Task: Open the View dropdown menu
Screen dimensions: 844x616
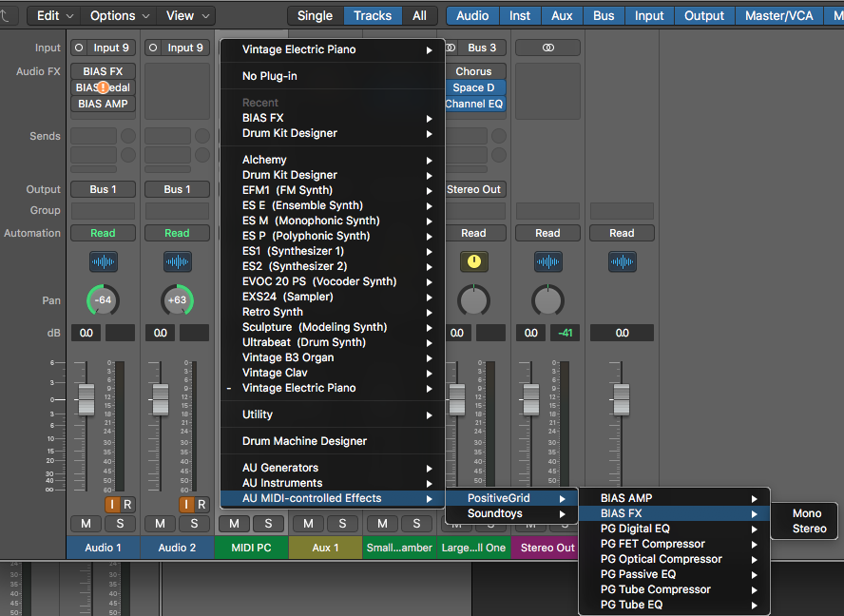Action: coord(187,15)
